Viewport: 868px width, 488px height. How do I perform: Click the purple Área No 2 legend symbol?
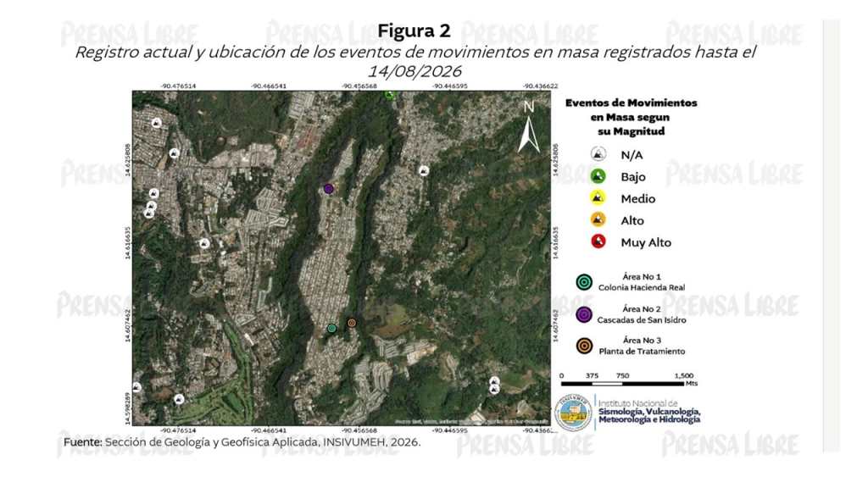coord(584,315)
